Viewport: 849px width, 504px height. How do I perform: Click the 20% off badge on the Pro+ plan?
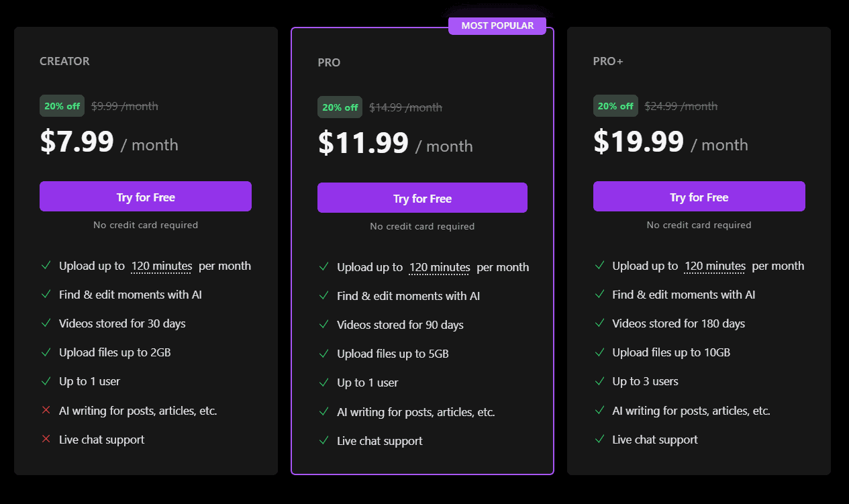pos(615,105)
